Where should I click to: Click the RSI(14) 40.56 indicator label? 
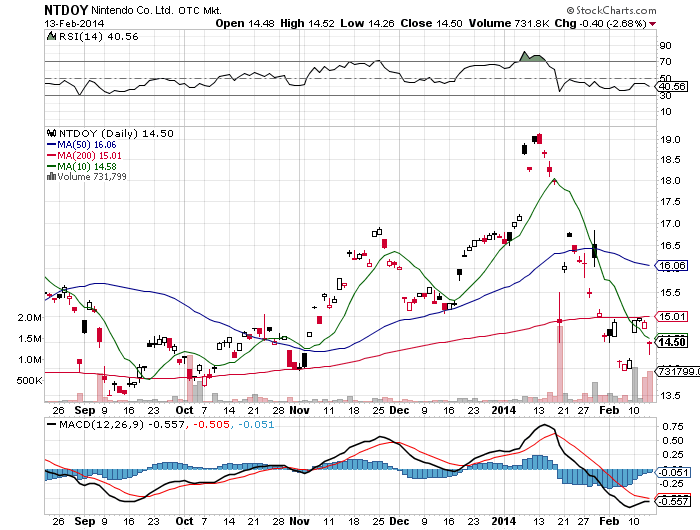point(99,37)
